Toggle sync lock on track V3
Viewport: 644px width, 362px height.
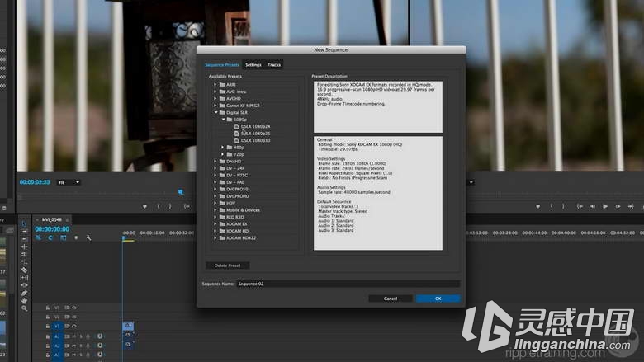click(x=67, y=308)
